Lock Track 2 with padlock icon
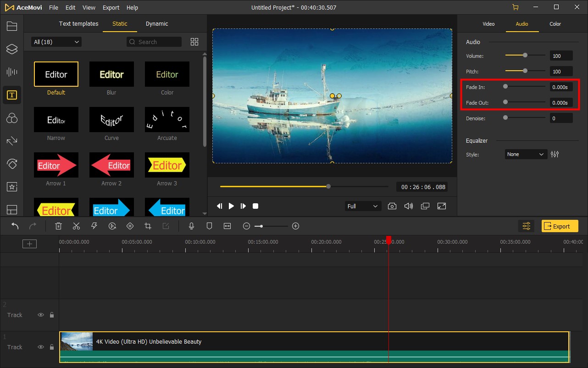This screenshot has height=368, width=588. click(x=52, y=315)
